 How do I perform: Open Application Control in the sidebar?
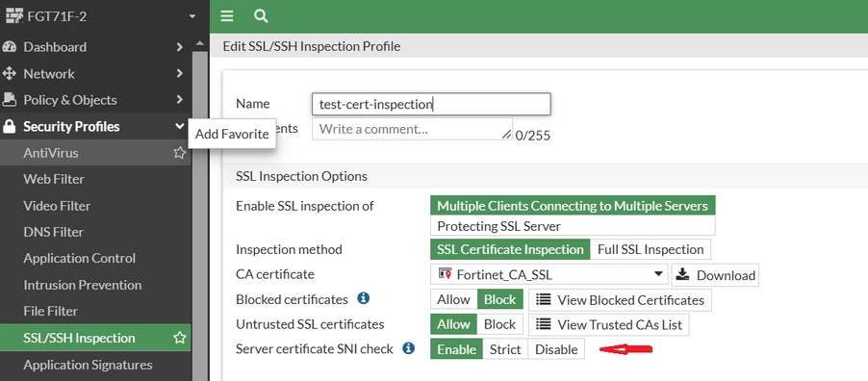pyautogui.click(x=95, y=258)
